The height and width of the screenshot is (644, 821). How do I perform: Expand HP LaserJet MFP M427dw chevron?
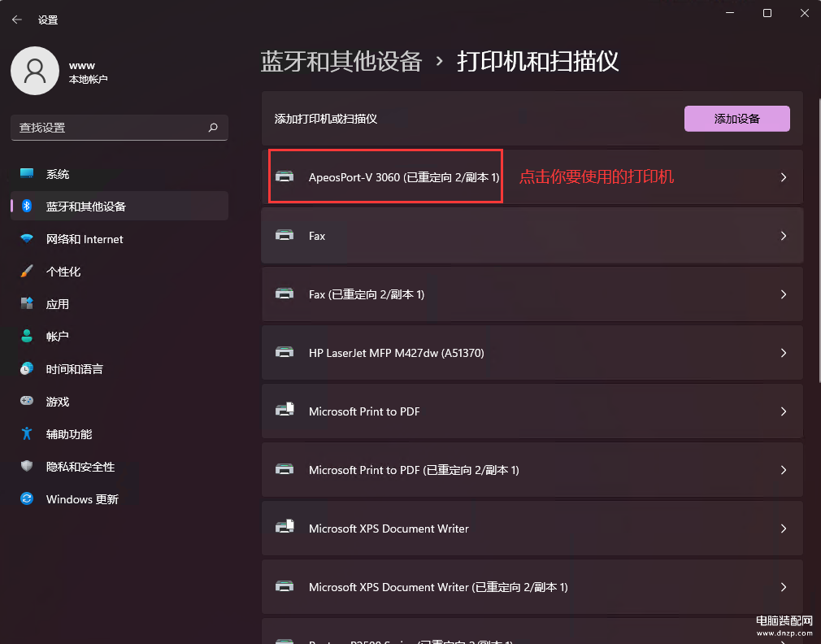pyautogui.click(x=784, y=353)
